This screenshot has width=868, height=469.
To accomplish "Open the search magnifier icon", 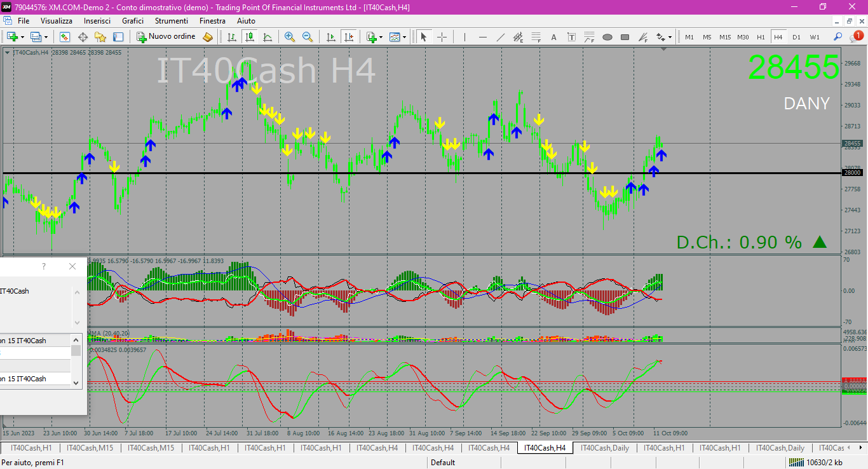I will [x=838, y=37].
